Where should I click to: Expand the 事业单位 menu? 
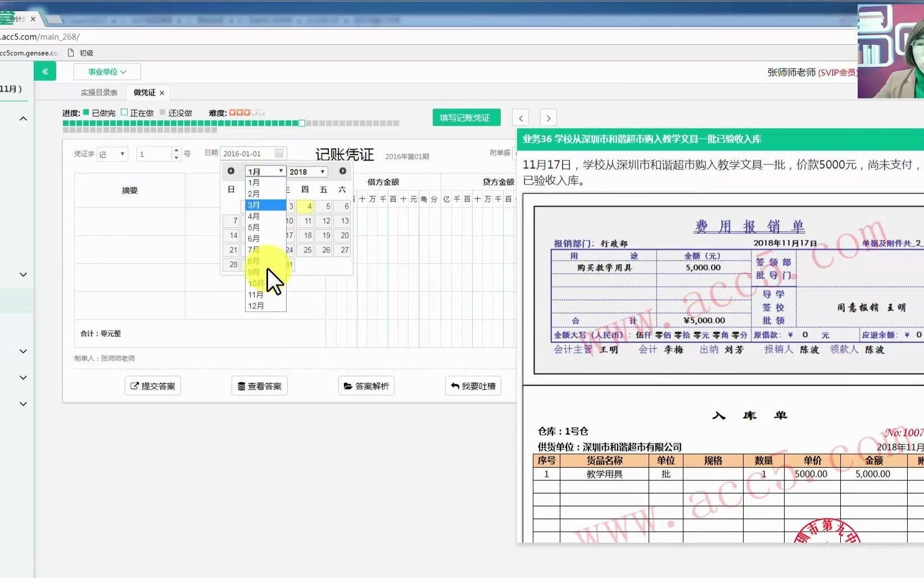(107, 71)
